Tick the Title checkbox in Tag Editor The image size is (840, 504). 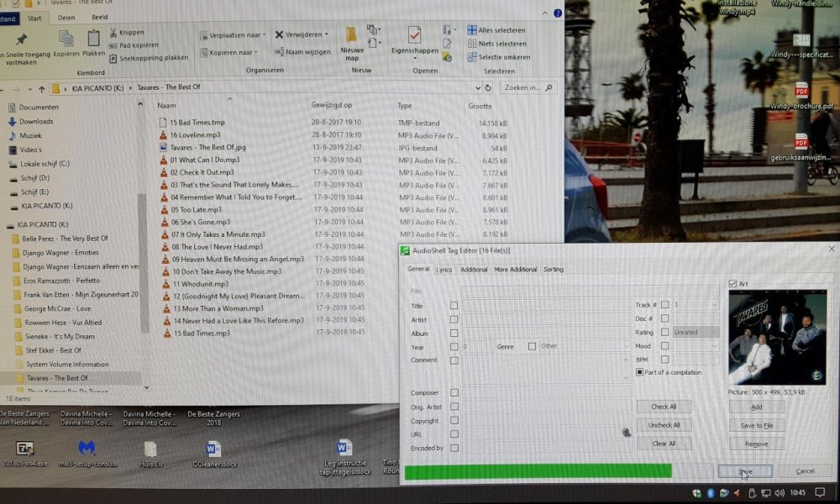(454, 306)
